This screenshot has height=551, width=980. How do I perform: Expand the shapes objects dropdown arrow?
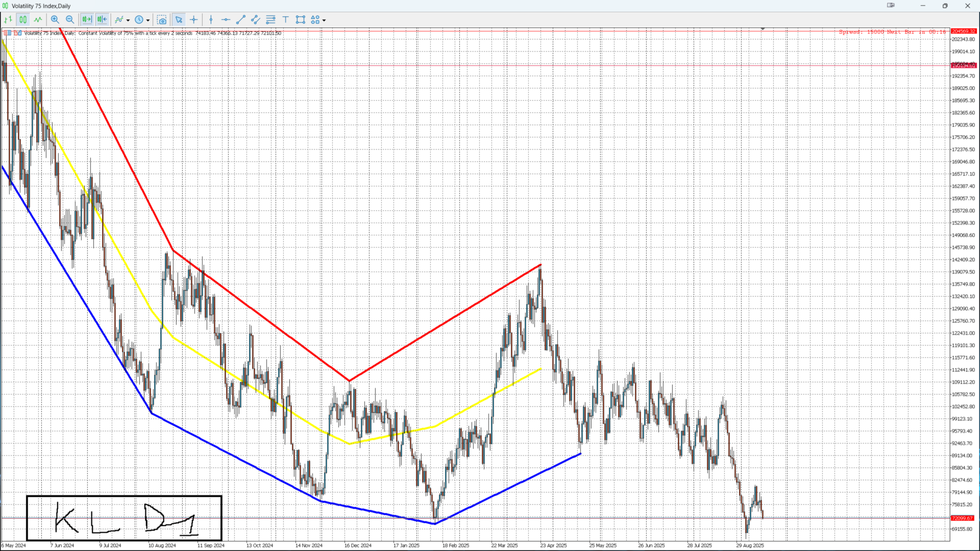tap(324, 20)
